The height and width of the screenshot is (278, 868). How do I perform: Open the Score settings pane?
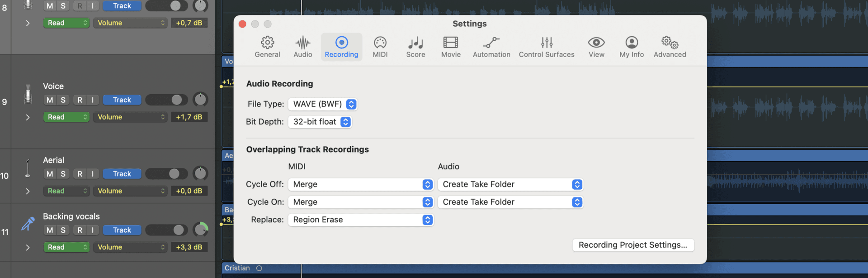[415, 47]
